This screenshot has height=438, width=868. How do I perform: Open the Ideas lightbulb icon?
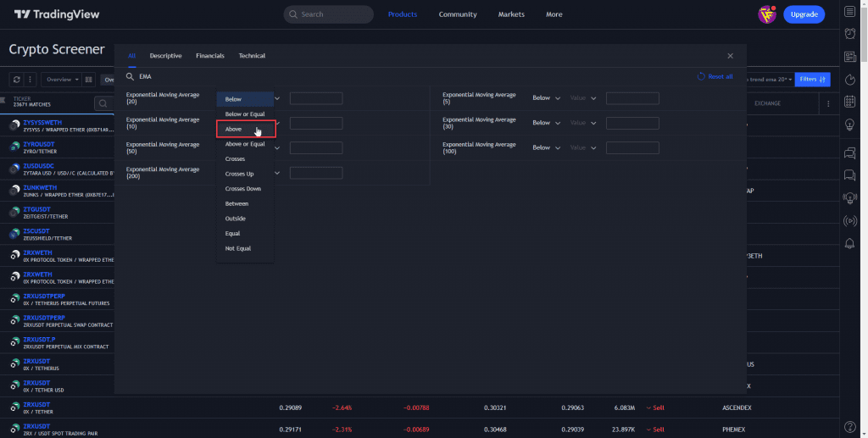pyautogui.click(x=849, y=125)
